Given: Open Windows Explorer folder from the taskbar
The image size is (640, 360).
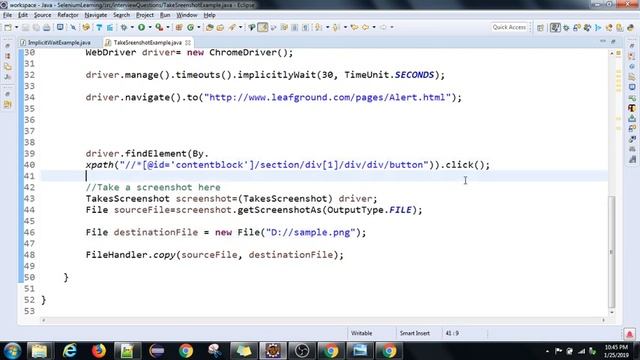Looking at the screenshot, I should (40, 351).
